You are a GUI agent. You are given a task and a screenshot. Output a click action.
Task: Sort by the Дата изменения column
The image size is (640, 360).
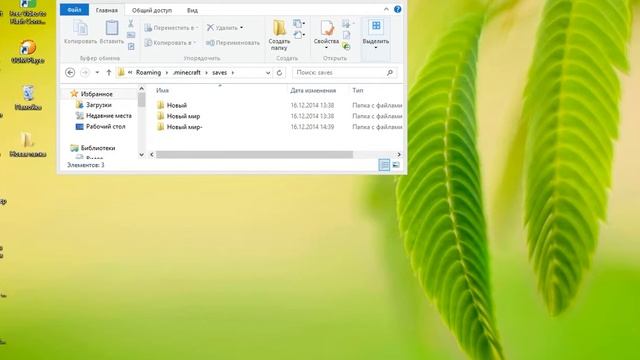pyautogui.click(x=313, y=91)
